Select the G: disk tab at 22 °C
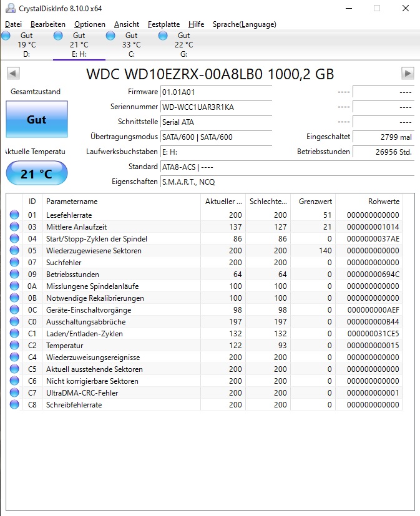420x516 pixels. [183, 45]
